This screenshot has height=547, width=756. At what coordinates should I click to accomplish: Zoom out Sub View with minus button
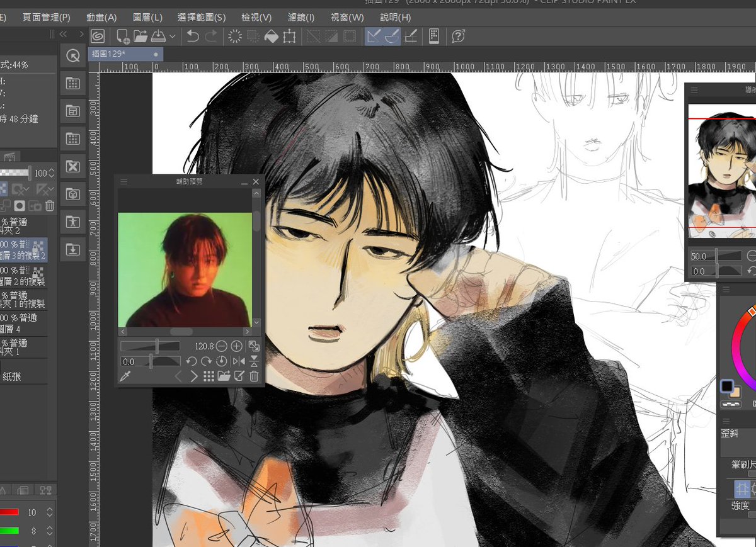222,346
